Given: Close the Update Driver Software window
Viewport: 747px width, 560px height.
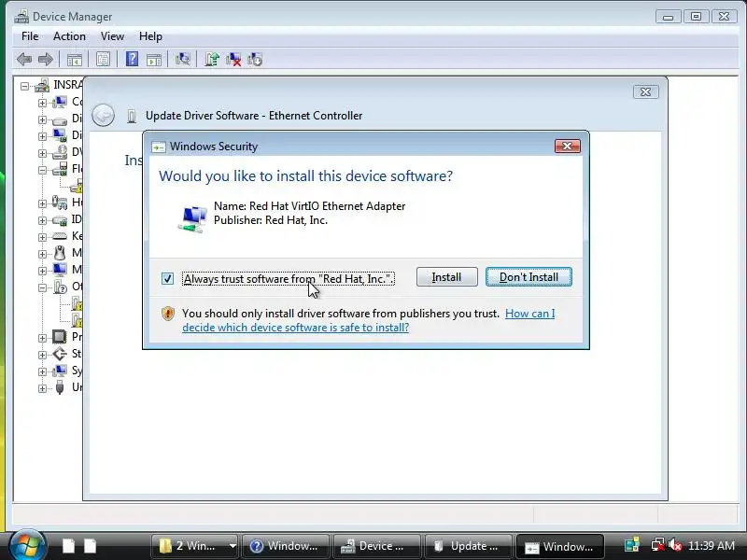Looking at the screenshot, I should [x=646, y=91].
